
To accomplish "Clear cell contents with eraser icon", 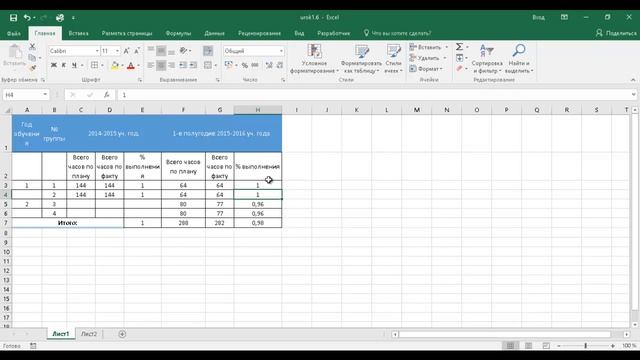I will point(460,69).
